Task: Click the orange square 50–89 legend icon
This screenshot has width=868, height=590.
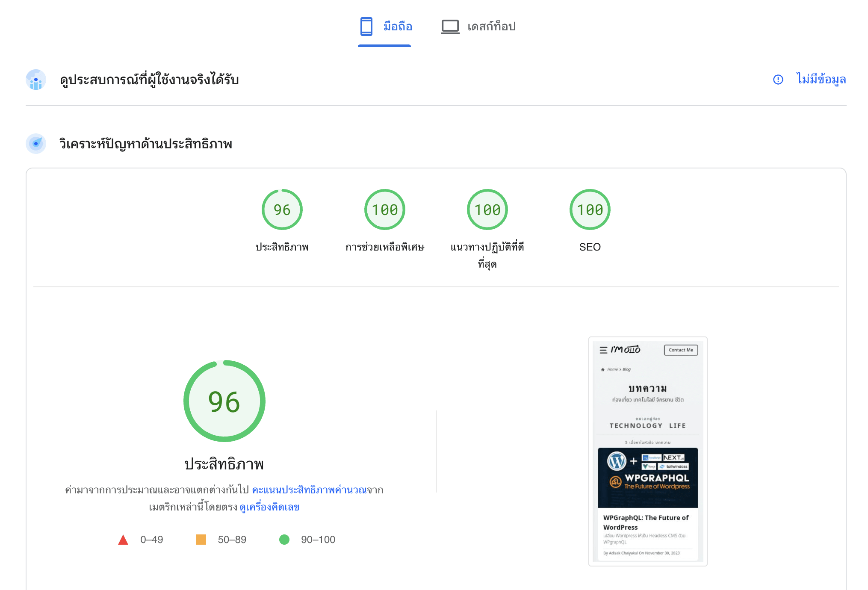Action: 201,540
